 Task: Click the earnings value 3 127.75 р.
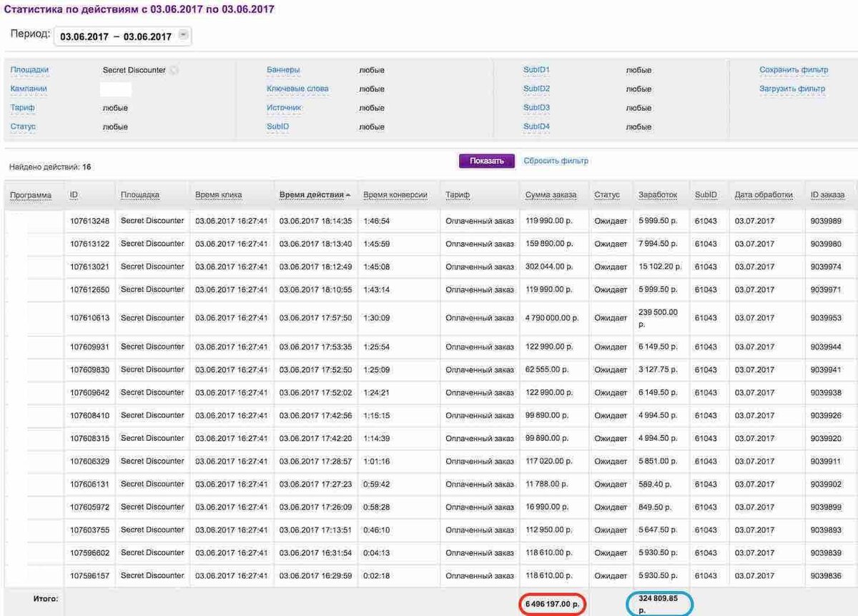(656, 369)
